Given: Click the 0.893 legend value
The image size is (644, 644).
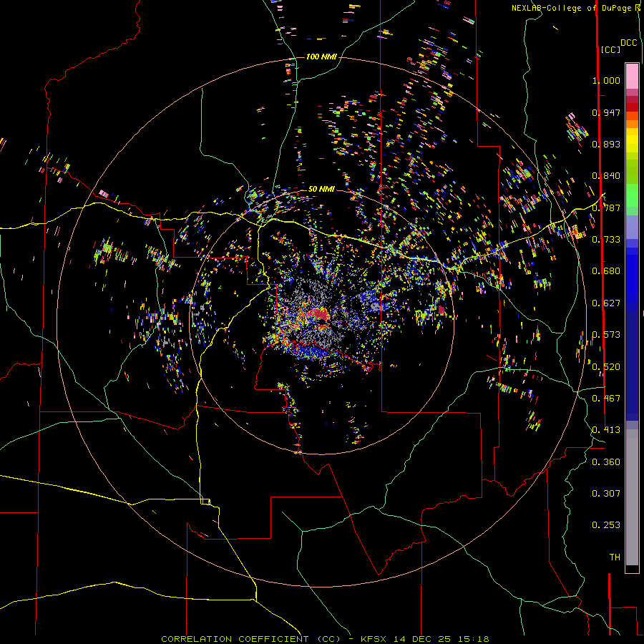Looking at the screenshot, I should click(x=606, y=144).
